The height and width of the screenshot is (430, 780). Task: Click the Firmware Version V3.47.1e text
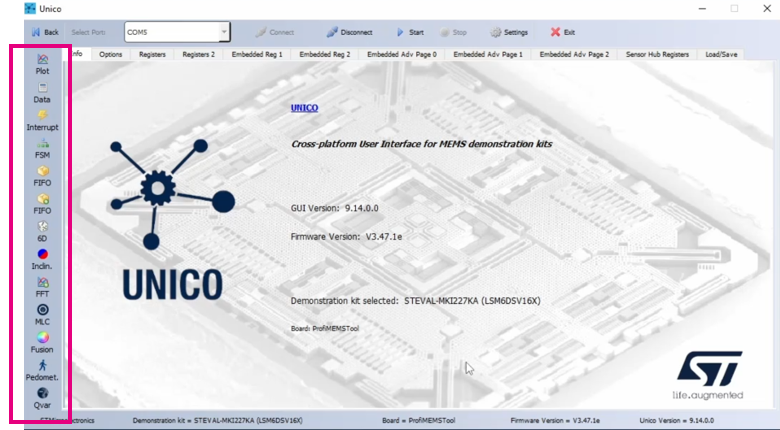(346, 236)
